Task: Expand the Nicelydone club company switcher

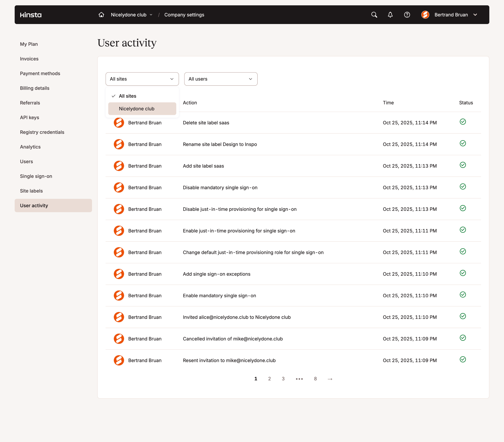Action: tap(132, 15)
